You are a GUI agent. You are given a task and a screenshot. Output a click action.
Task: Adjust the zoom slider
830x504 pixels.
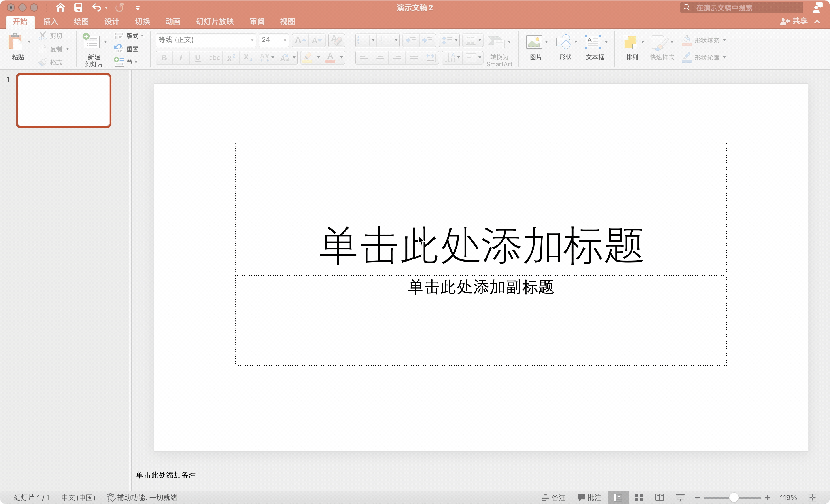click(x=734, y=497)
